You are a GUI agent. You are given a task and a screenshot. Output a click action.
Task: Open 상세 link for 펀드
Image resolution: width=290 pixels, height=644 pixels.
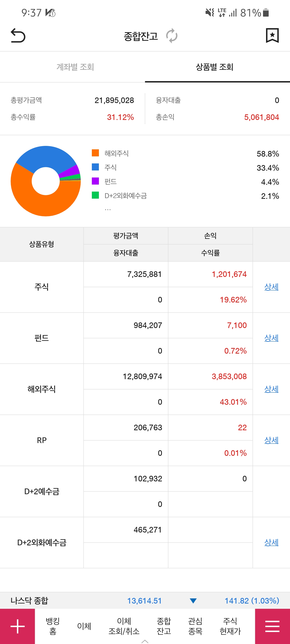coord(271,338)
